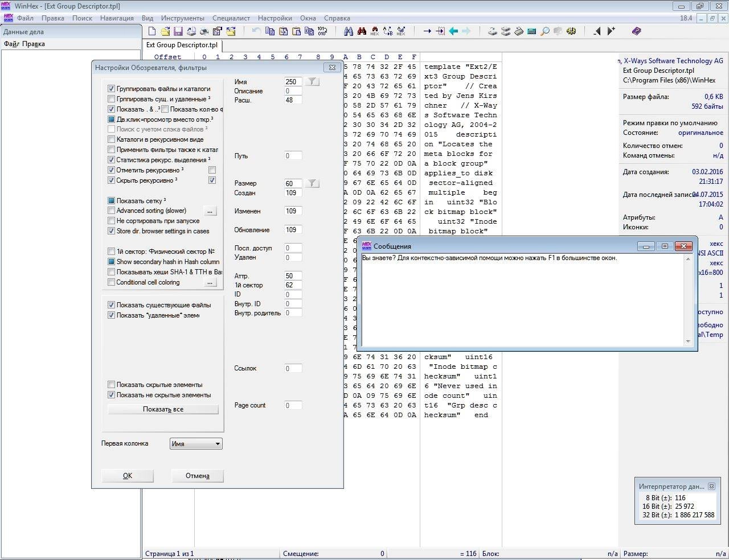729x560 pixels.
Task: Toggle Скрыть рекурсивно checkbox
Action: pyautogui.click(x=112, y=180)
